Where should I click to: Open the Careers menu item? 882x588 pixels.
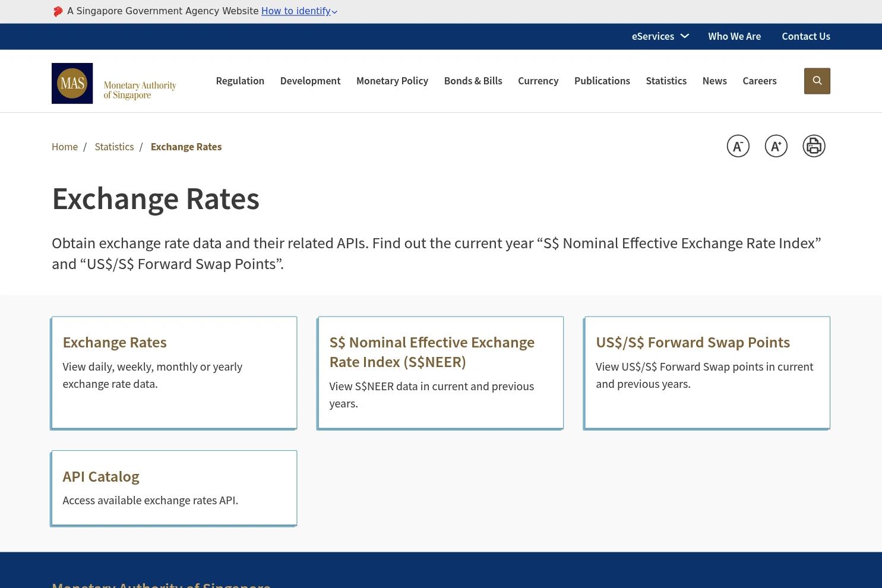coord(759,81)
